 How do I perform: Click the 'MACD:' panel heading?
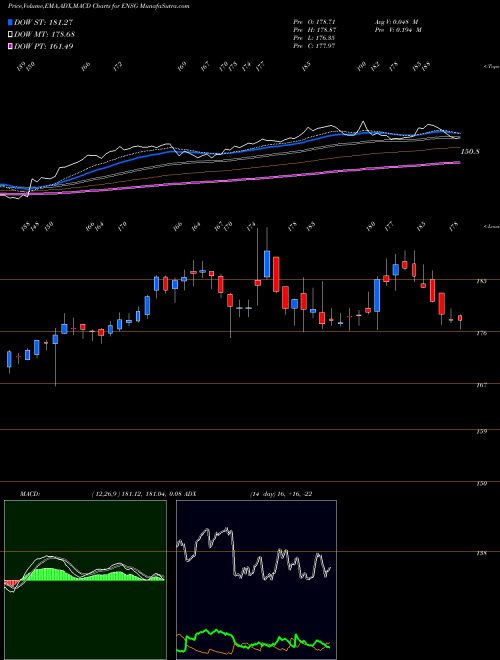coord(30,494)
